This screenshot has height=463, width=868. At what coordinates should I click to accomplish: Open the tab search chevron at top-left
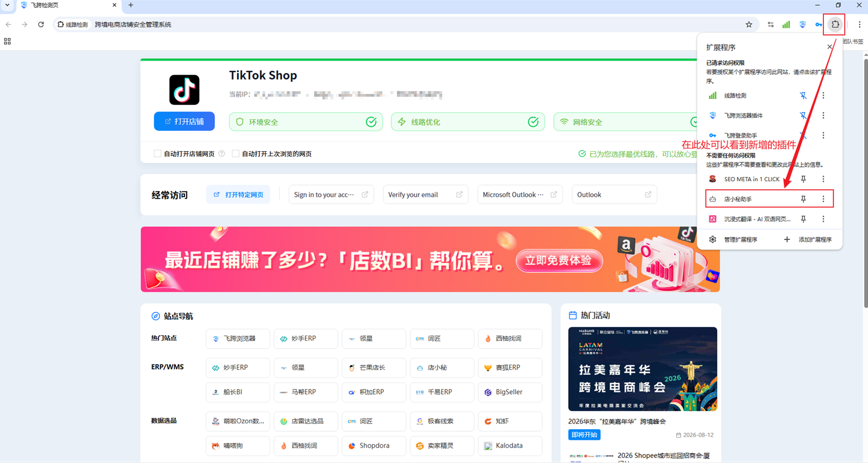click(x=7, y=5)
